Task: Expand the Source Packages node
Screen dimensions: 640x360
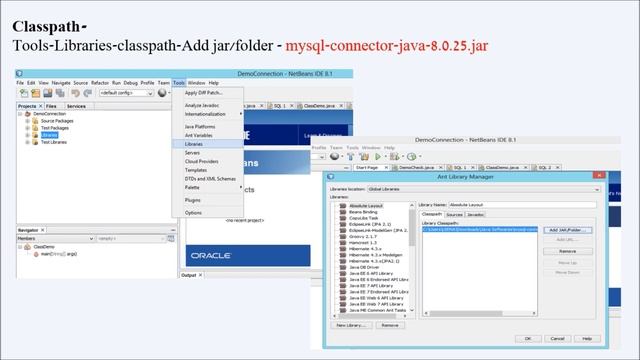Action: point(27,121)
